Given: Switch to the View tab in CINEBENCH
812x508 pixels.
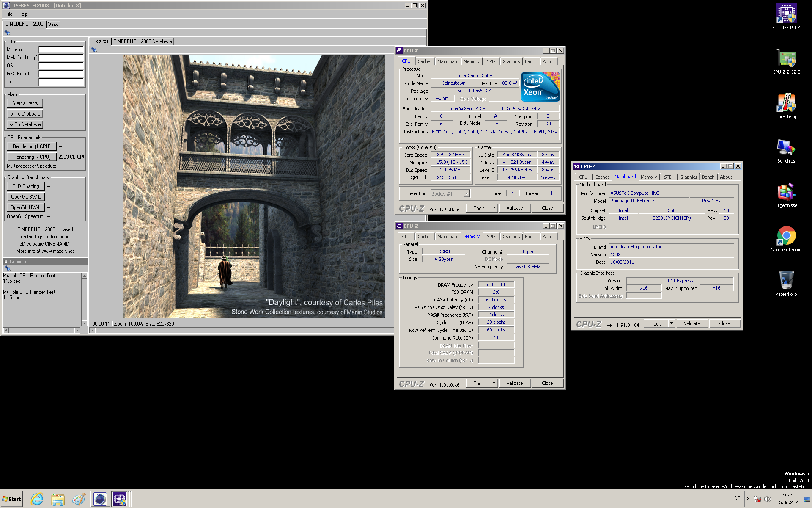Looking at the screenshot, I should [53, 25].
